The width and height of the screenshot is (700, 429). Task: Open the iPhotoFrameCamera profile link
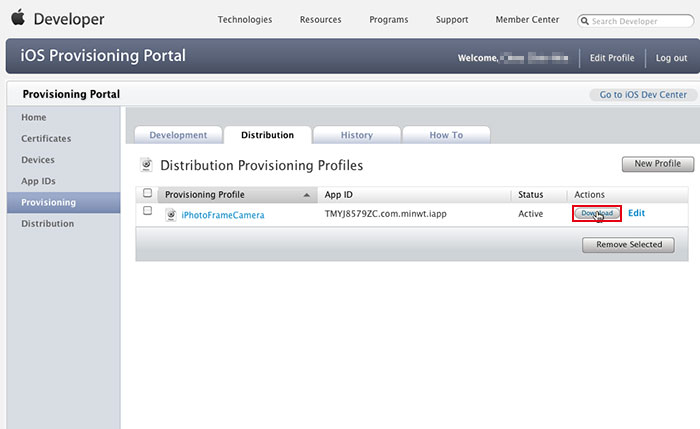coord(223,215)
